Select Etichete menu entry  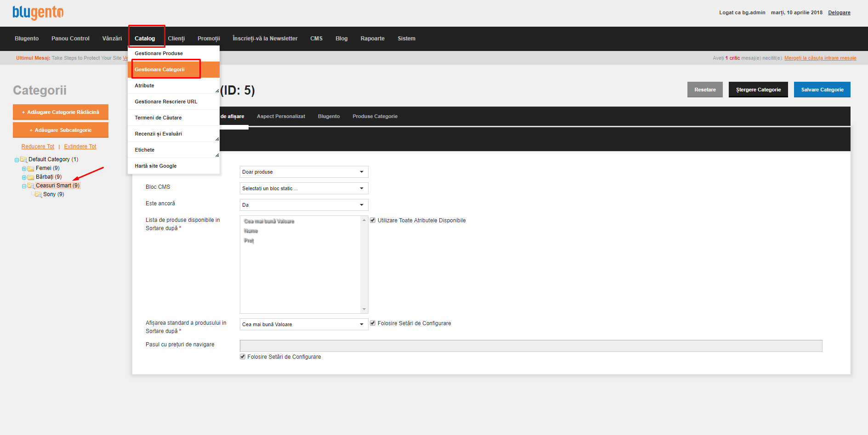pyautogui.click(x=173, y=150)
